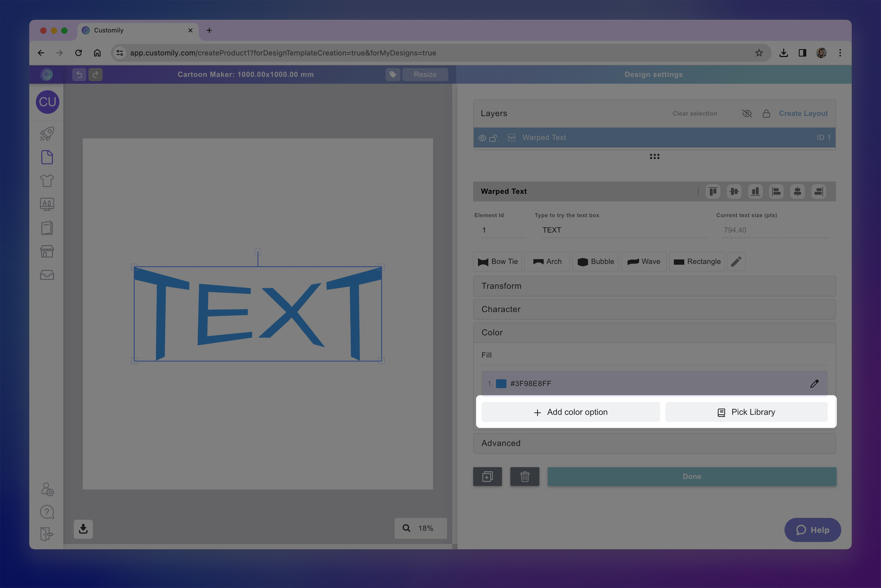This screenshot has width=881, height=588.
Task: Delete the element with the trash icon
Action: (x=525, y=477)
